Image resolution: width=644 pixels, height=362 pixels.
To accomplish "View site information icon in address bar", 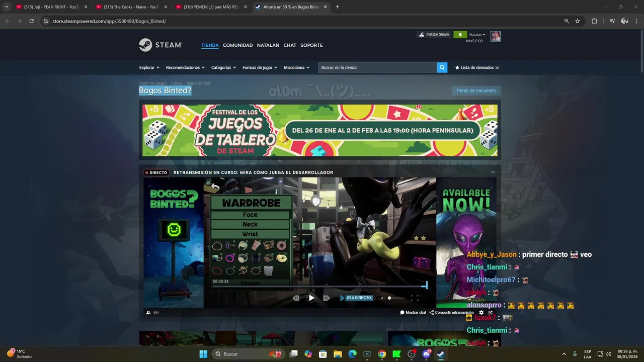I will (46, 21).
